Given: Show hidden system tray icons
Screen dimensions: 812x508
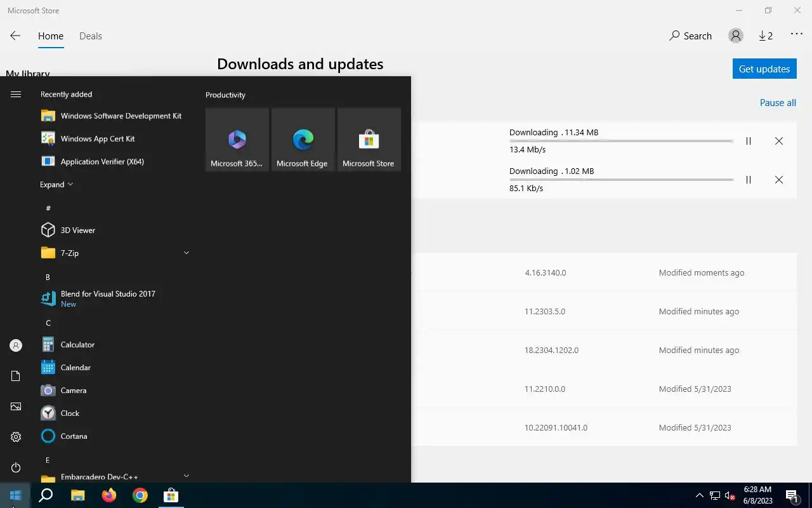Looking at the screenshot, I should point(700,495).
